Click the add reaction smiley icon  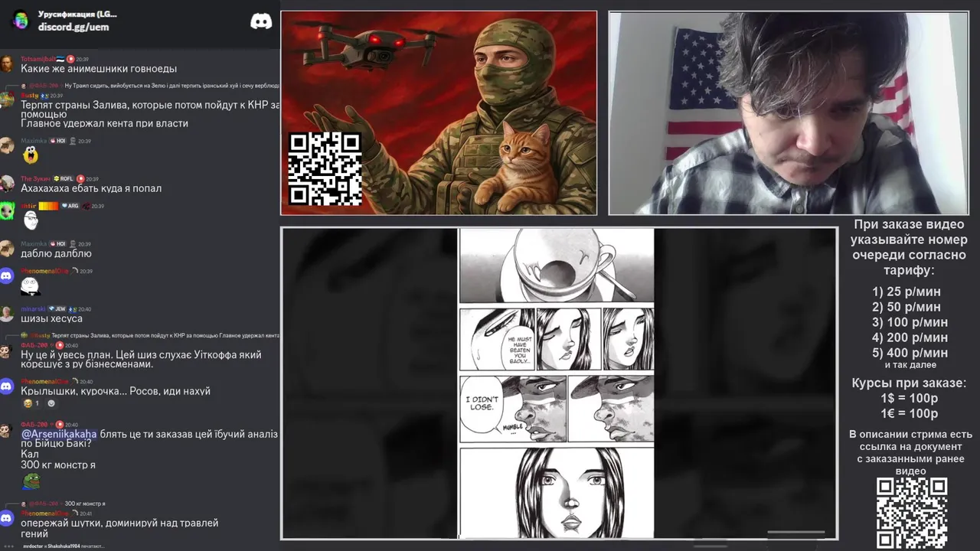click(51, 403)
